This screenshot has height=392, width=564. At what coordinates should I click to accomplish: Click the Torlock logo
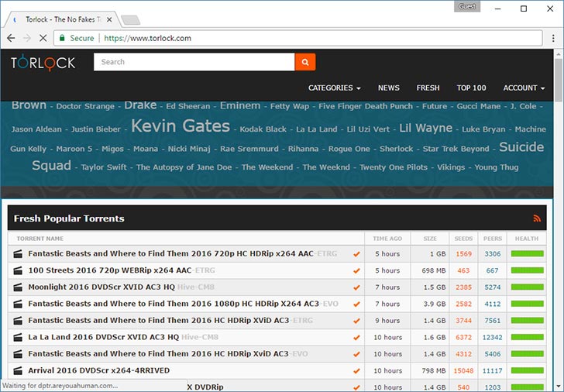click(43, 63)
